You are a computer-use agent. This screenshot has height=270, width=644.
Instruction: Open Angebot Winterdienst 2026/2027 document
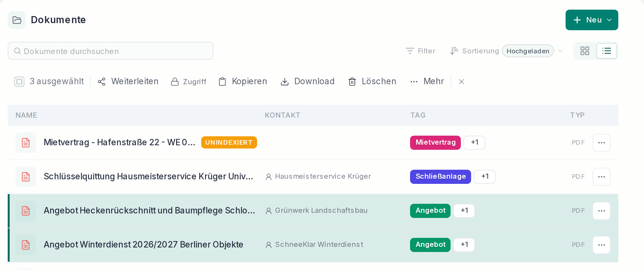coord(143,245)
